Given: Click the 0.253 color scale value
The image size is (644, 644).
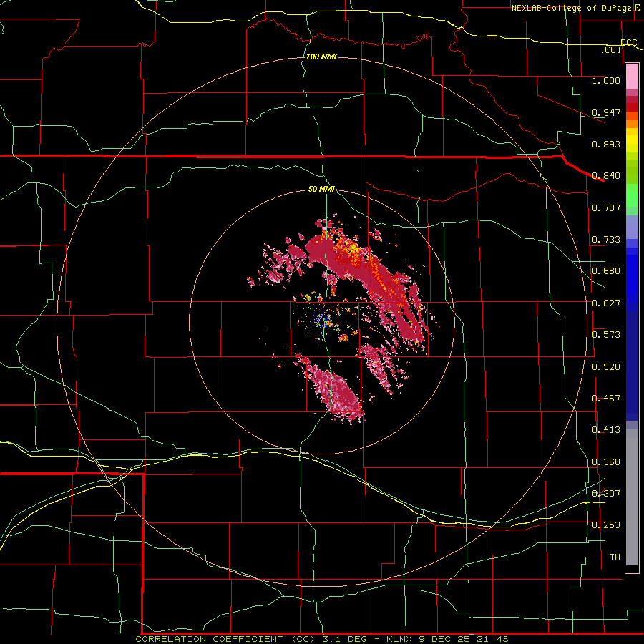Looking at the screenshot, I should [x=606, y=525].
